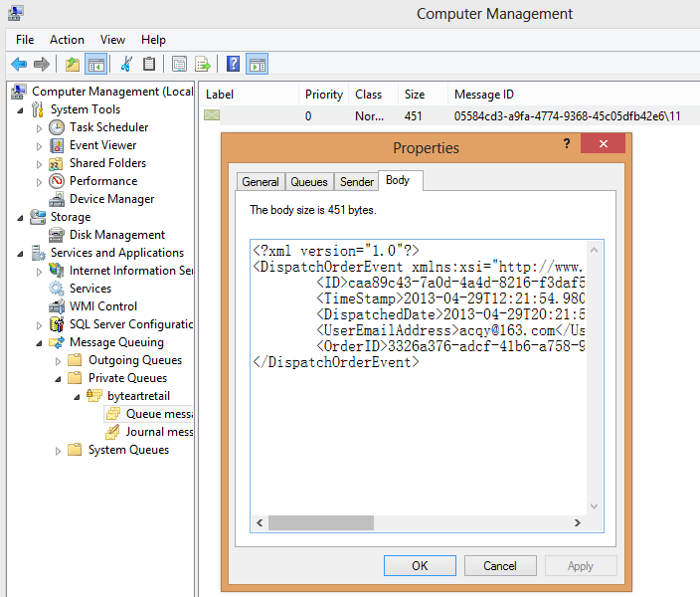This screenshot has height=597, width=700.
Task: Switch to the General tab
Action: [261, 182]
